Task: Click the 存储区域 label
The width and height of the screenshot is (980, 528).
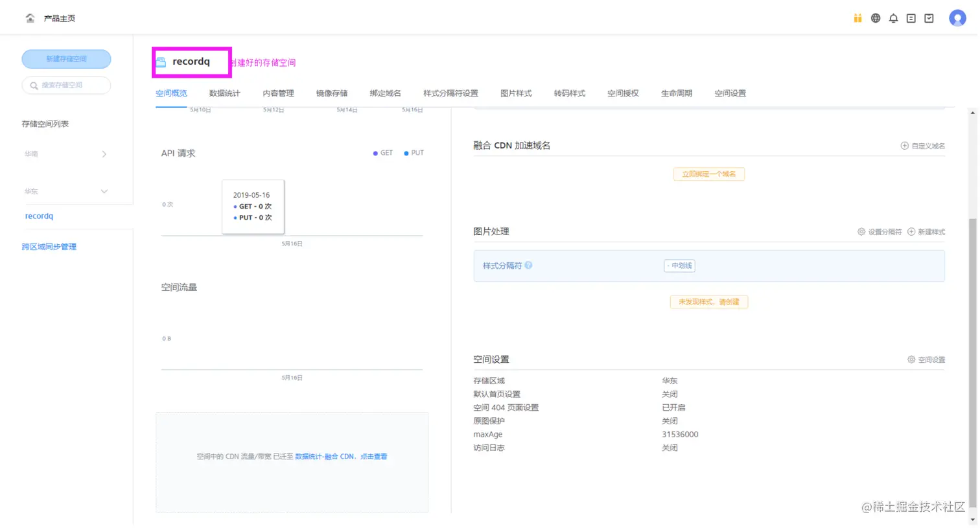Action: tap(489, 381)
